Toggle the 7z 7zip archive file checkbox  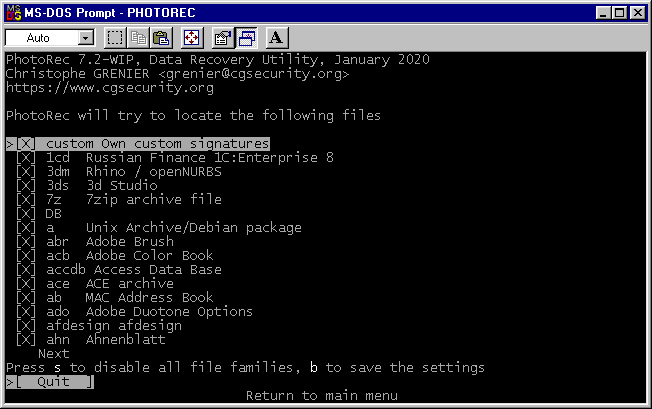tap(26, 200)
